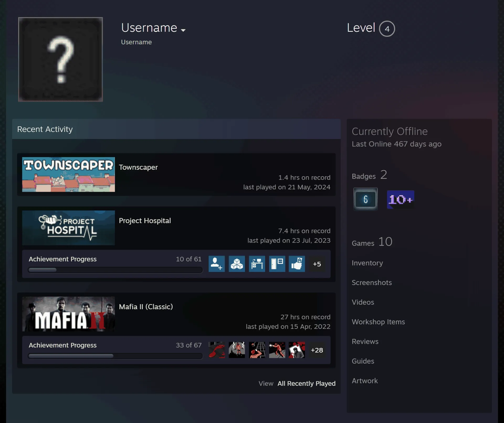Click the profile avatar question mark image
Image resolution: width=504 pixels, height=423 pixels.
click(60, 59)
